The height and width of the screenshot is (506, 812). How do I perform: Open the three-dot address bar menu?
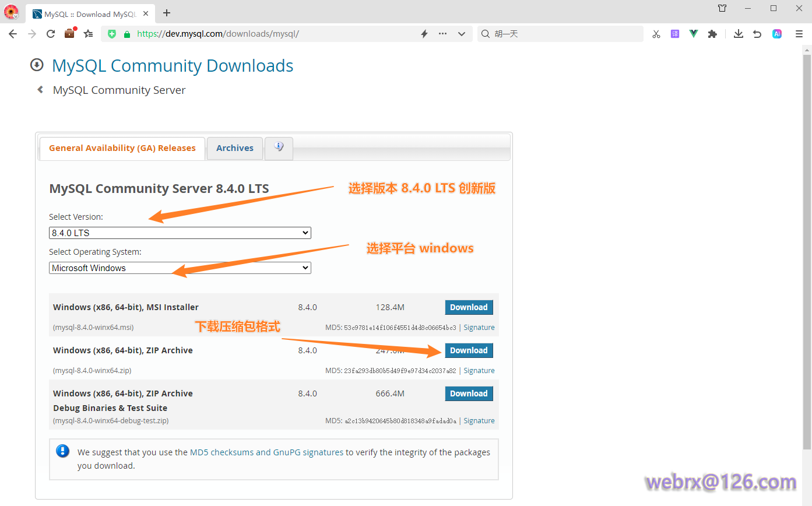(443, 34)
